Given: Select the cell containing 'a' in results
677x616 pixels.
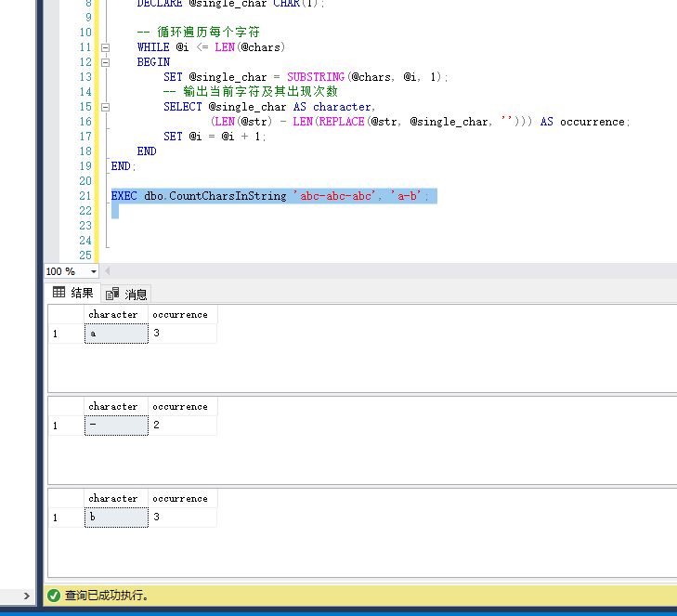Looking at the screenshot, I should (x=116, y=334).
